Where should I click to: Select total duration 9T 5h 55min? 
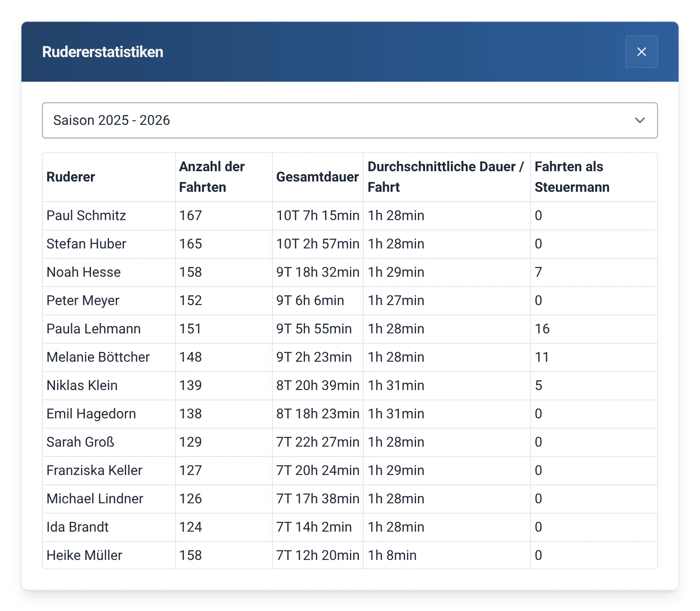tap(314, 329)
